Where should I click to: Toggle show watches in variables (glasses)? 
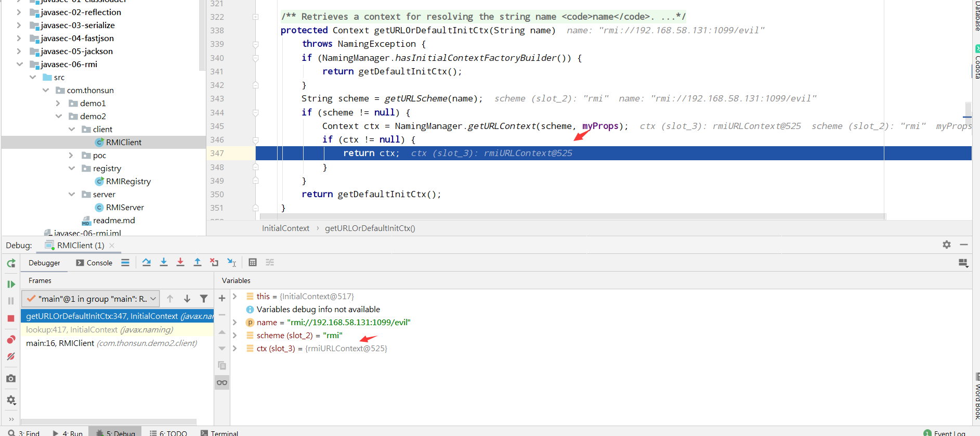pos(222,382)
